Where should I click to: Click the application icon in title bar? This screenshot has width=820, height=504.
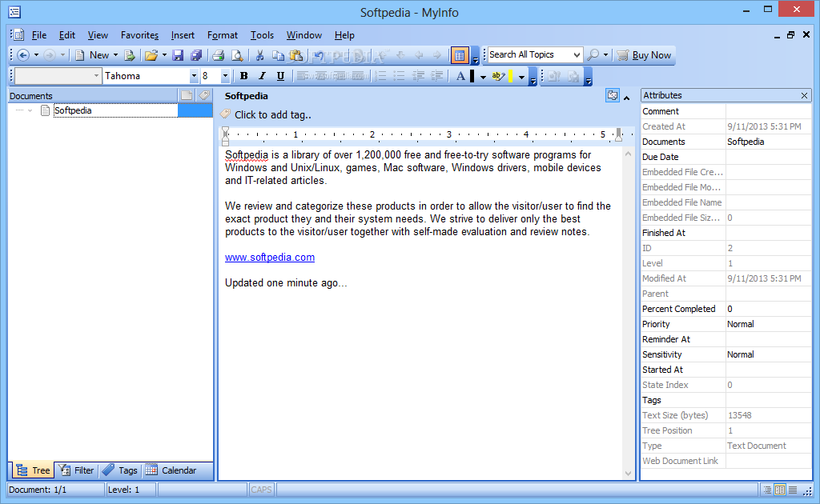click(x=14, y=11)
